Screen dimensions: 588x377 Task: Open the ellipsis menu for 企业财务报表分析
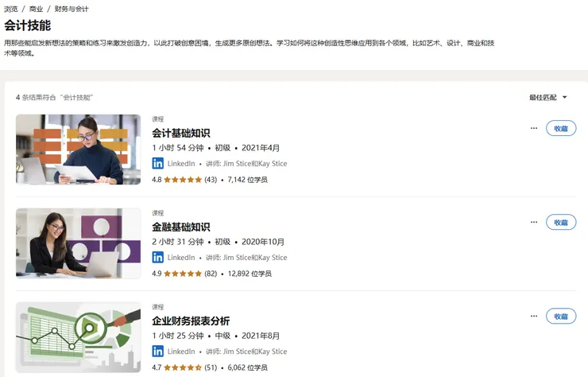[533, 316]
